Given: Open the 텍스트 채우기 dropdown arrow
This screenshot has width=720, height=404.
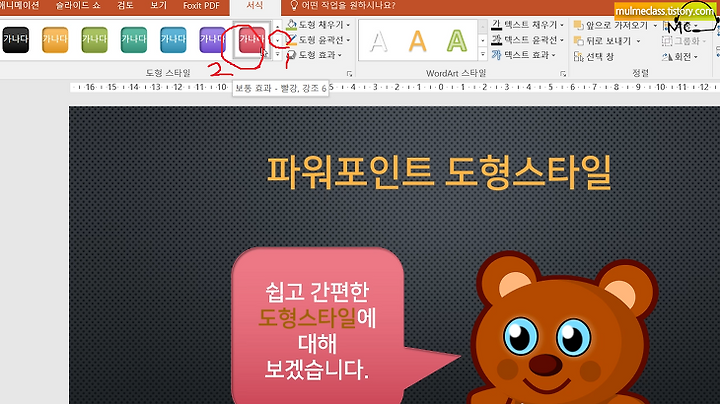Looking at the screenshot, I should (562, 25).
